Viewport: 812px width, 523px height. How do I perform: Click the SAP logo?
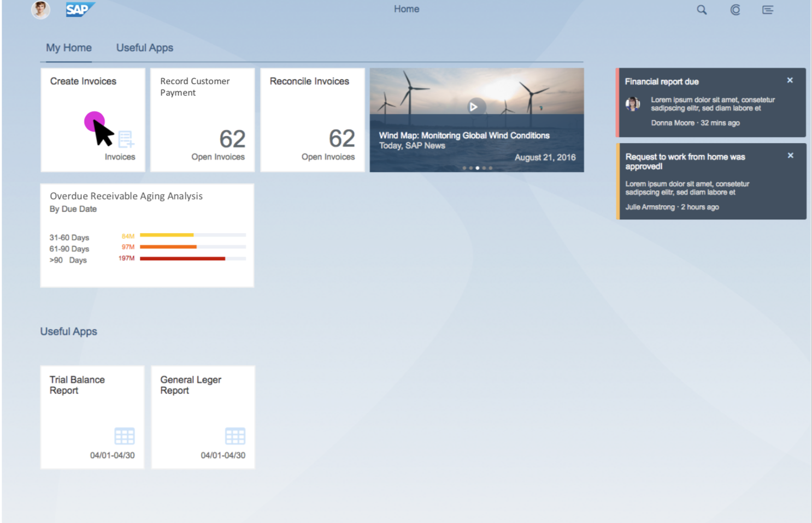(x=80, y=9)
